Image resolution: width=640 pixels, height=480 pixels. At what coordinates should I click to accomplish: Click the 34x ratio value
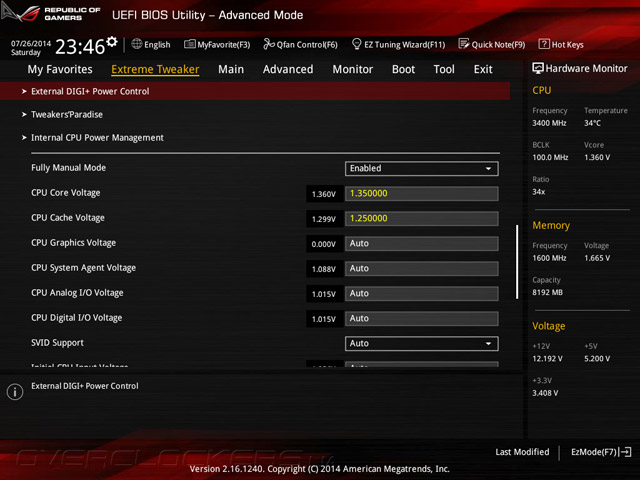(539, 191)
